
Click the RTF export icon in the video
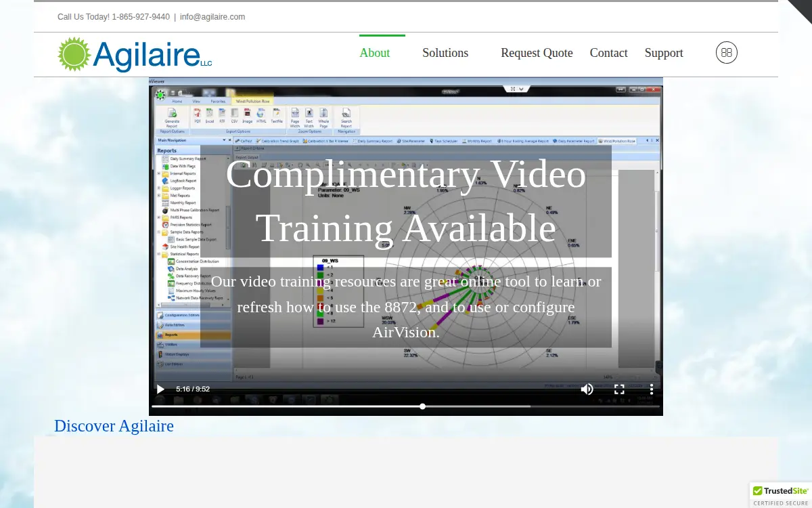(x=222, y=115)
